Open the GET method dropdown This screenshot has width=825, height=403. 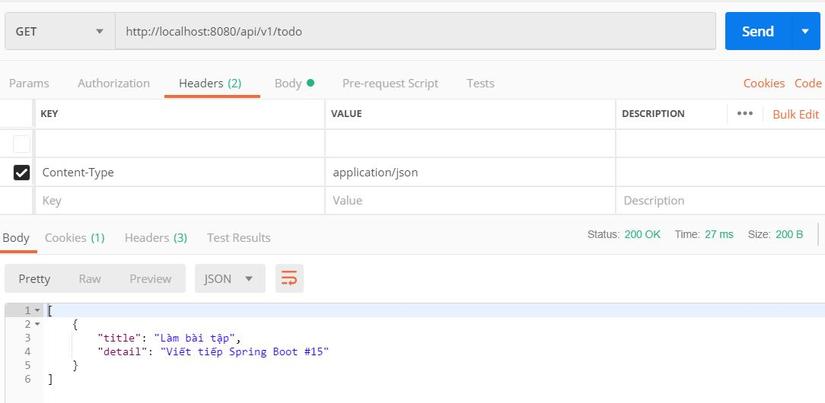[59, 31]
